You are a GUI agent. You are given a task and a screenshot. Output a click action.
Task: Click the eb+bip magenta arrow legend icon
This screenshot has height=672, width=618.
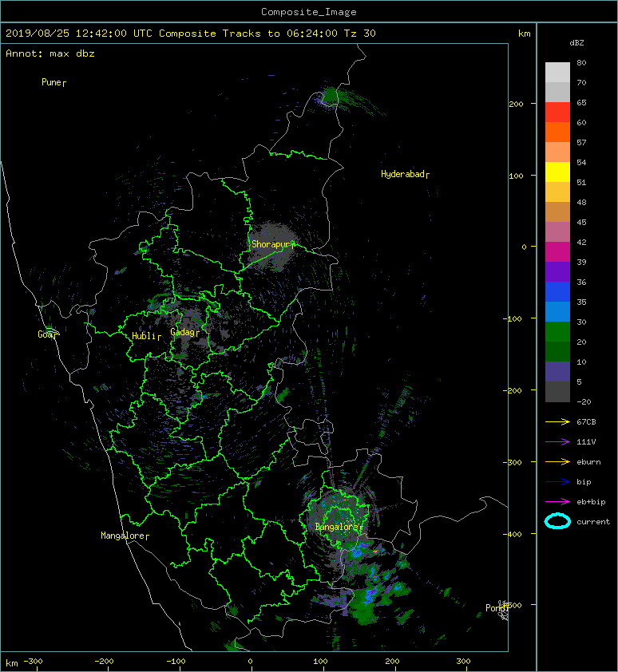(x=557, y=502)
